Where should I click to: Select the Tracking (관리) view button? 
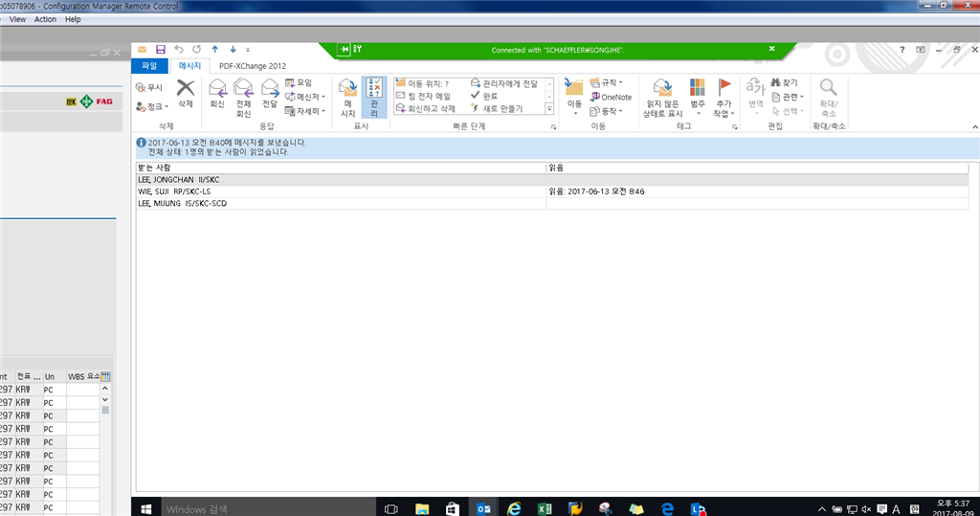tap(374, 97)
